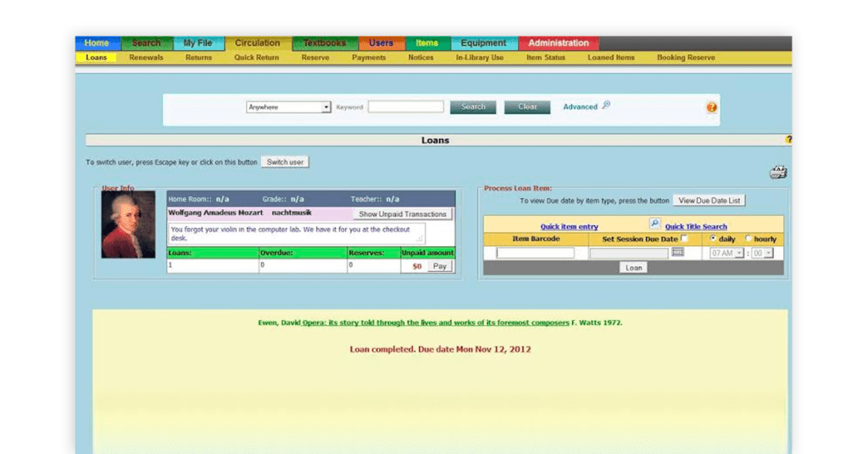This screenshot has height=454, width=868.
Task: Go to Loaned Items submenu
Action: [x=611, y=58]
